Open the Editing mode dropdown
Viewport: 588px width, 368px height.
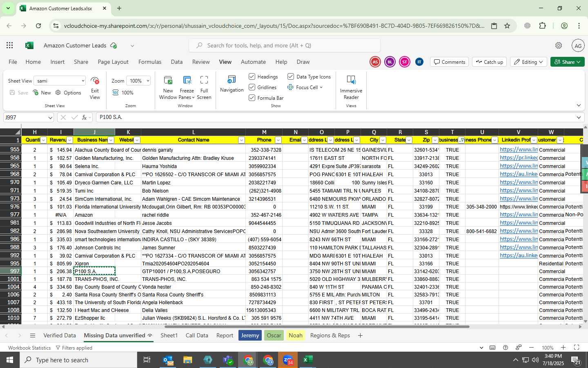click(529, 62)
